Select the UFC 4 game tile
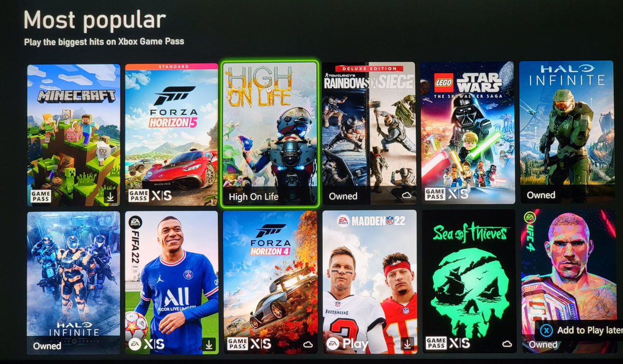Image resolution: width=623 pixels, height=364 pixels. point(568,281)
